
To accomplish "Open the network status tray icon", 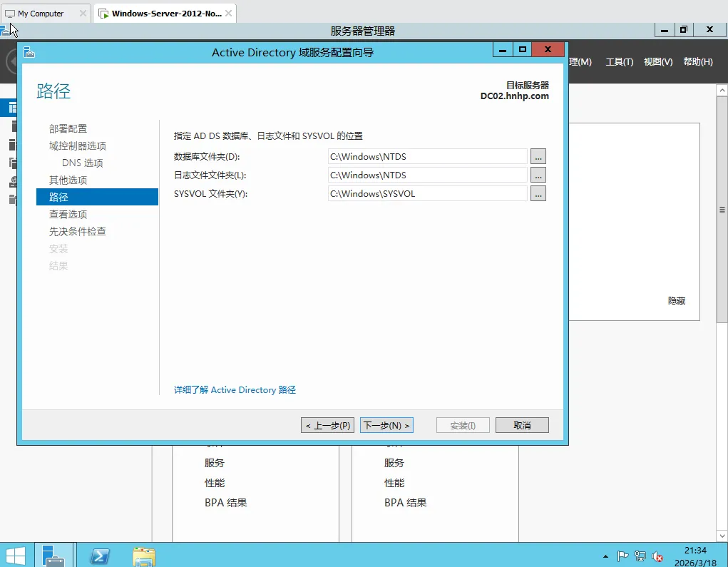I will pos(640,556).
